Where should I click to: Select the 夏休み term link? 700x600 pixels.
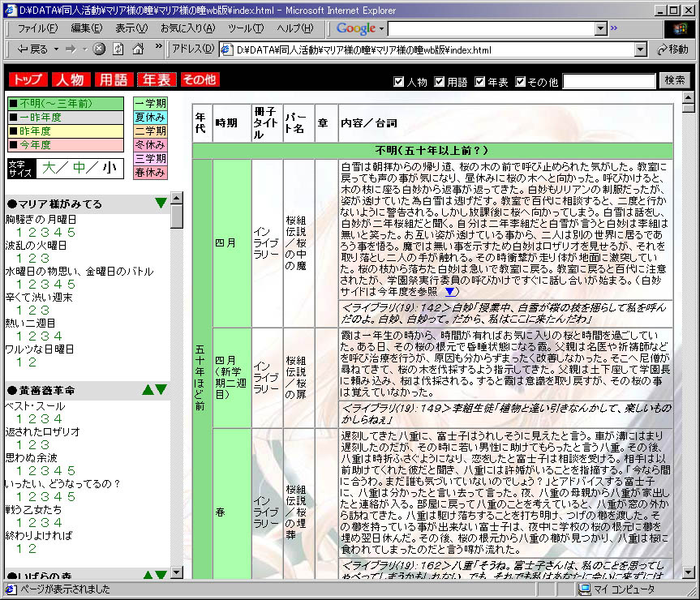click(150, 118)
